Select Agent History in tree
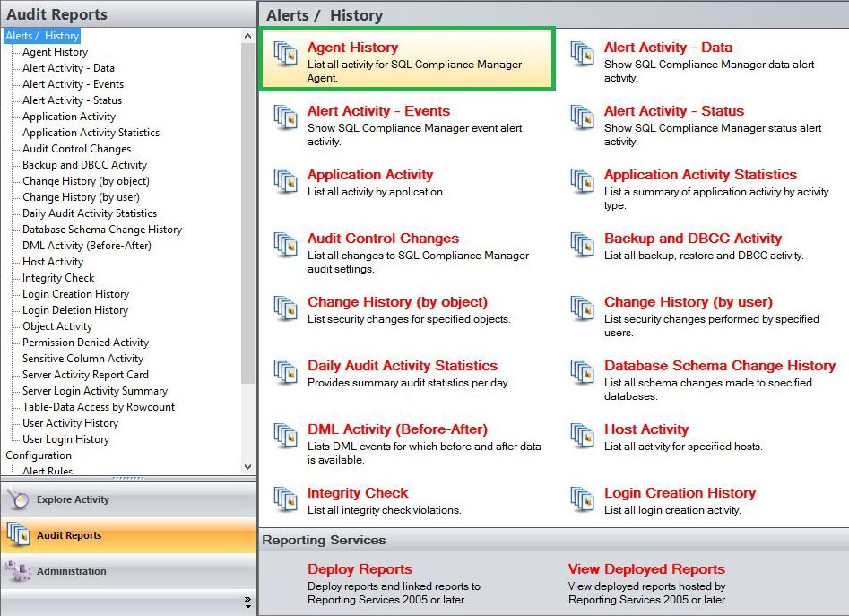The width and height of the screenshot is (849, 616). (55, 52)
